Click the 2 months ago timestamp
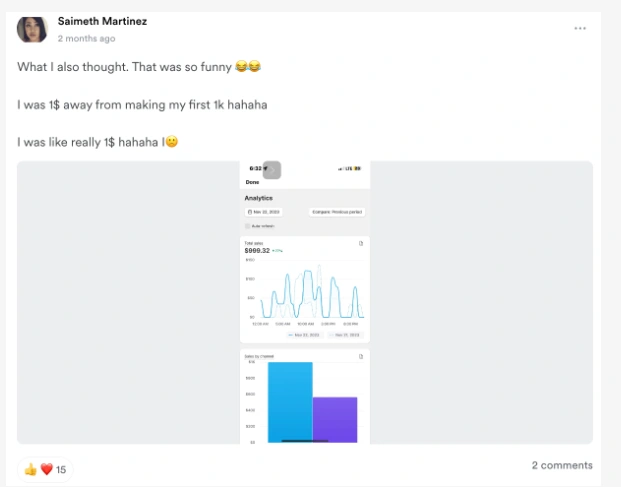The height and width of the screenshot is (487, 621). (x=86, y=39)
